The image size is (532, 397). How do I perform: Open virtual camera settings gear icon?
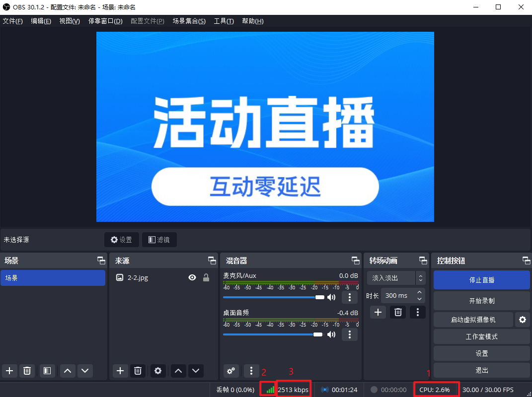pos(522,320)
